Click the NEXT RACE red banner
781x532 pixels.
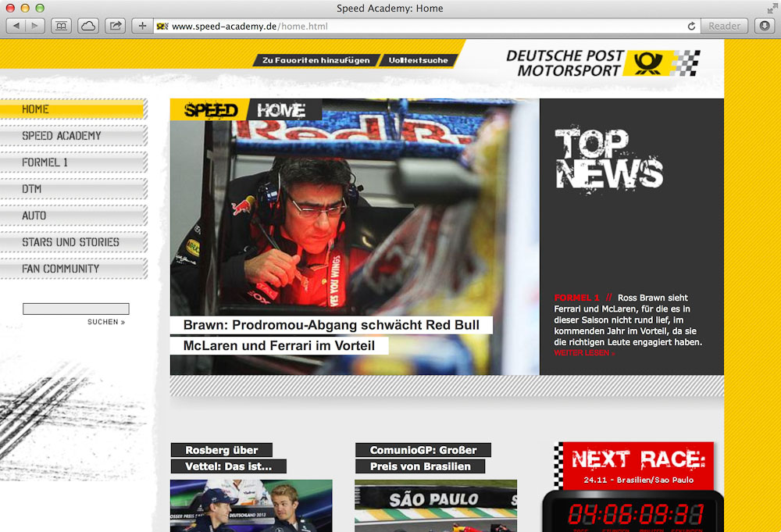(634, 466)
